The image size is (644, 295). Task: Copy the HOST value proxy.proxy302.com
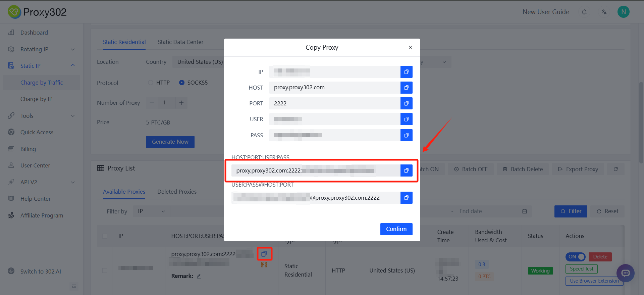[406, 88]
